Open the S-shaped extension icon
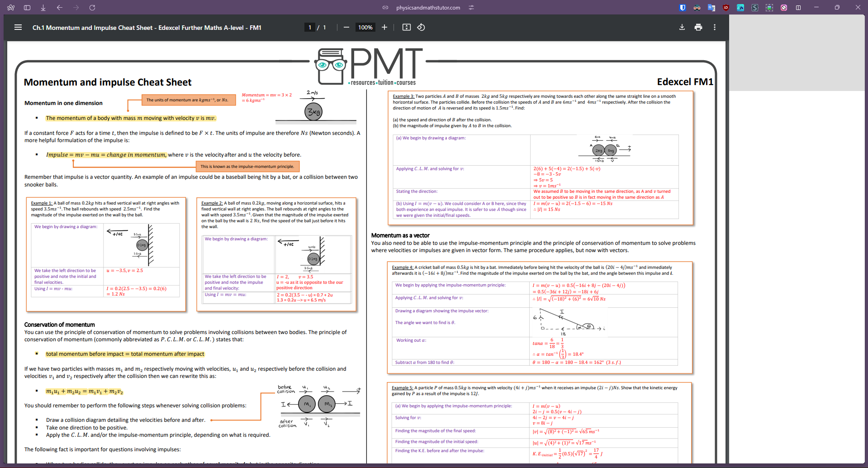 pos(755,8)
